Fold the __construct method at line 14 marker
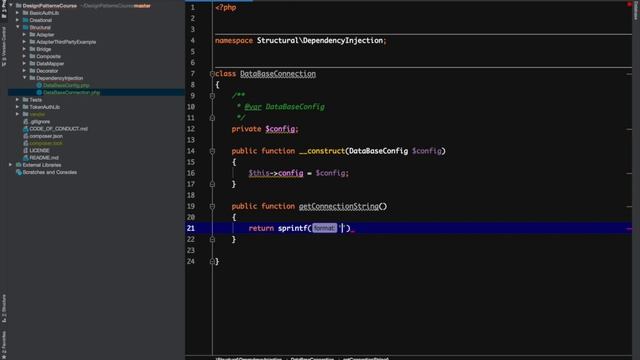This screenshot has height=360, width=640. (212, 151)
